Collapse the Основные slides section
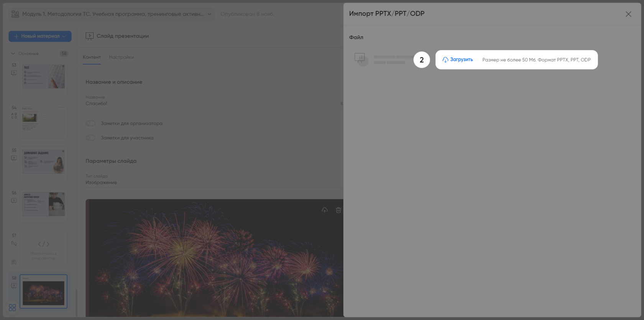644x320 pixels. [x=13, y=54]
